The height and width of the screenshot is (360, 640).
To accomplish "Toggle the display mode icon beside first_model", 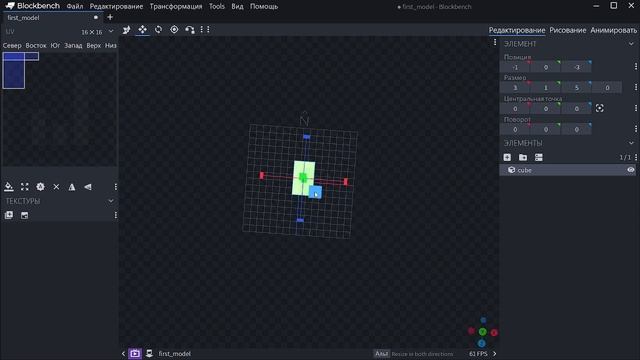I will click(x=149, y=353).
